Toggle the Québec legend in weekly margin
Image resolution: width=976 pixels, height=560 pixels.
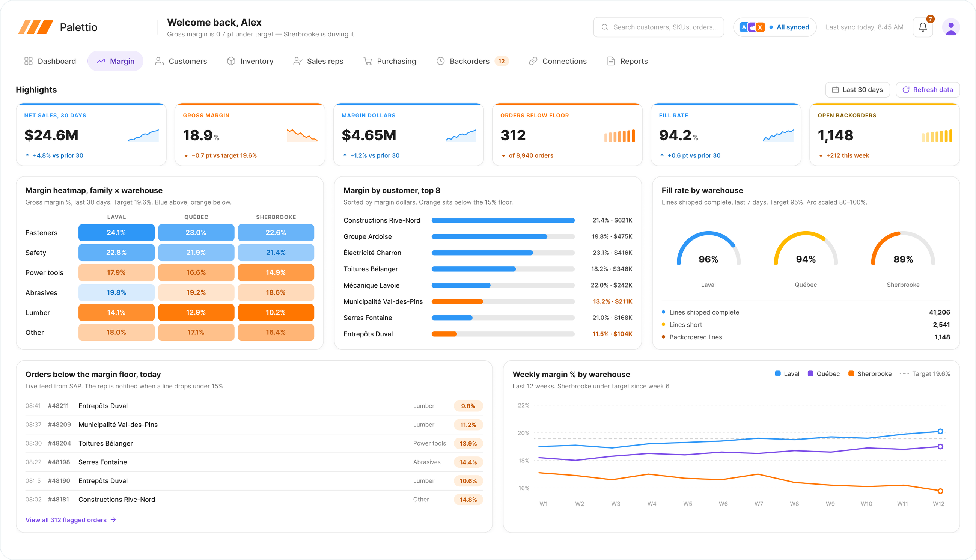pyautogui.click(x=823, y=373)
